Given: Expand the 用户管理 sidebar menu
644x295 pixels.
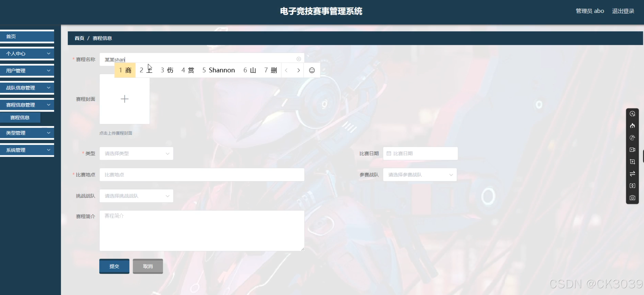Looking at the screenshot, I should pyautogui.click(x=27, y=71).
